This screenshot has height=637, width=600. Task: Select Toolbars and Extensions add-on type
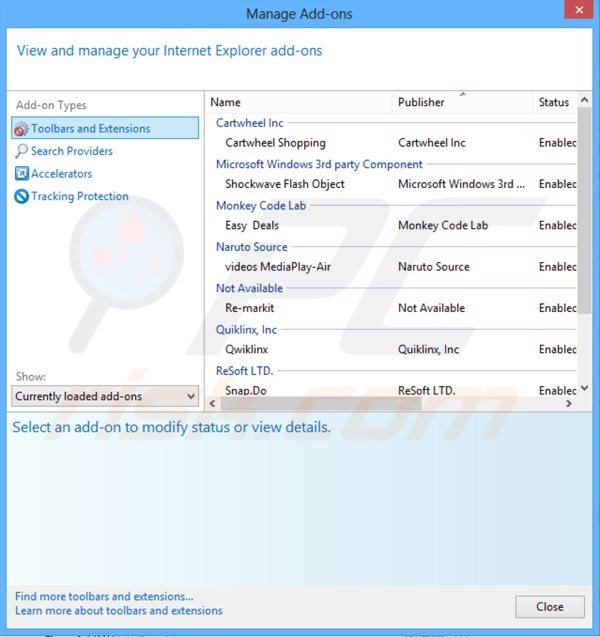coord(105,128)
